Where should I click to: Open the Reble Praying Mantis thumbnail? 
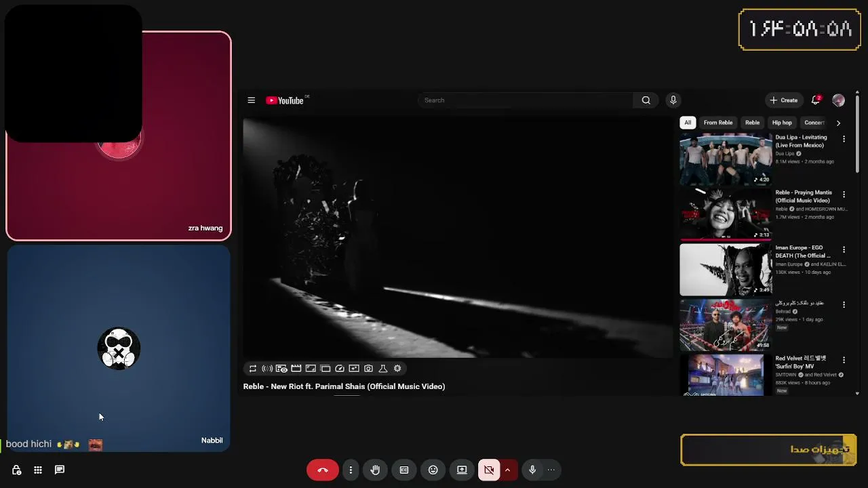(x=726, y=213)
